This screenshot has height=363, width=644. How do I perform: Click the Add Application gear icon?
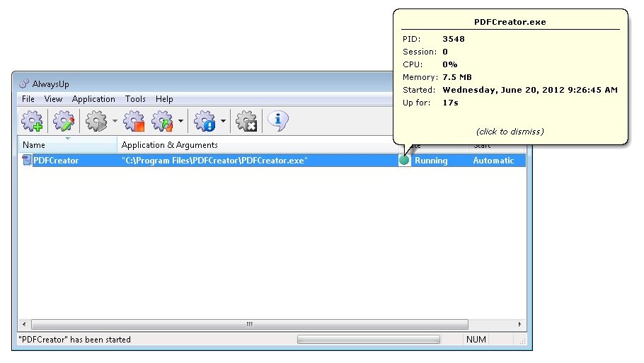[x=33, y=121]
